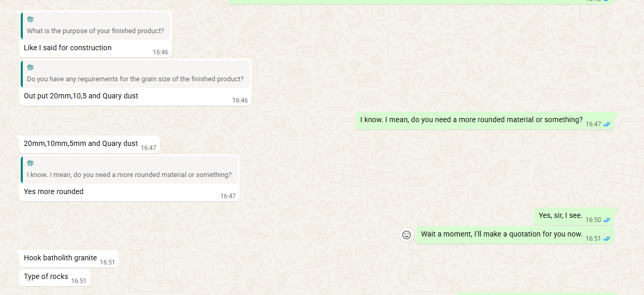This screenshot has width=644, height=295.
Task: Click sender name '你' above 'grain size' quote
Action: pos(31,68)
